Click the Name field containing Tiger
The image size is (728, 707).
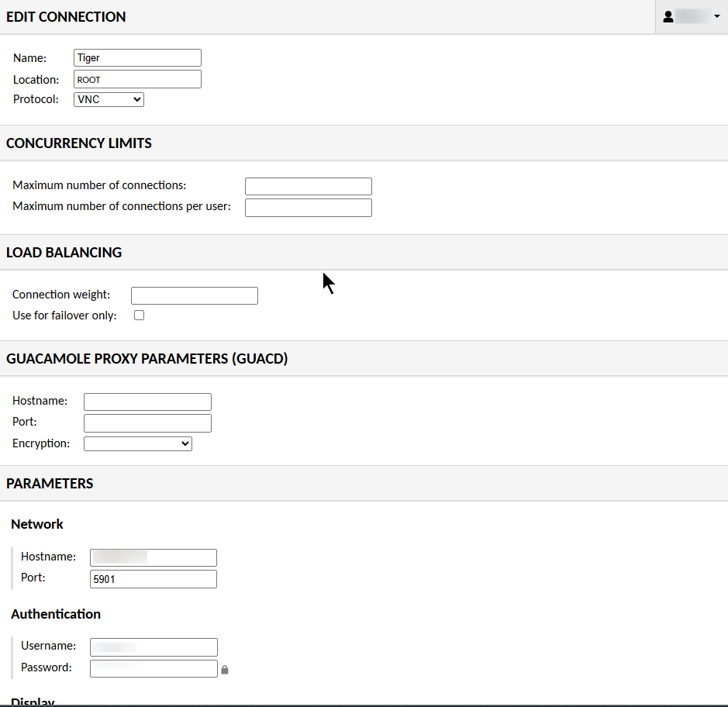(137, 57)
